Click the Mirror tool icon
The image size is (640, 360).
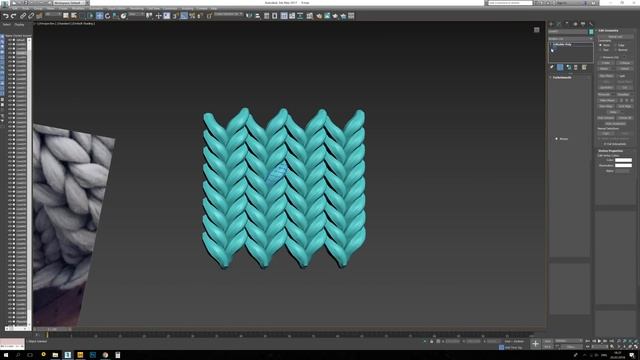tap(249, 16)
